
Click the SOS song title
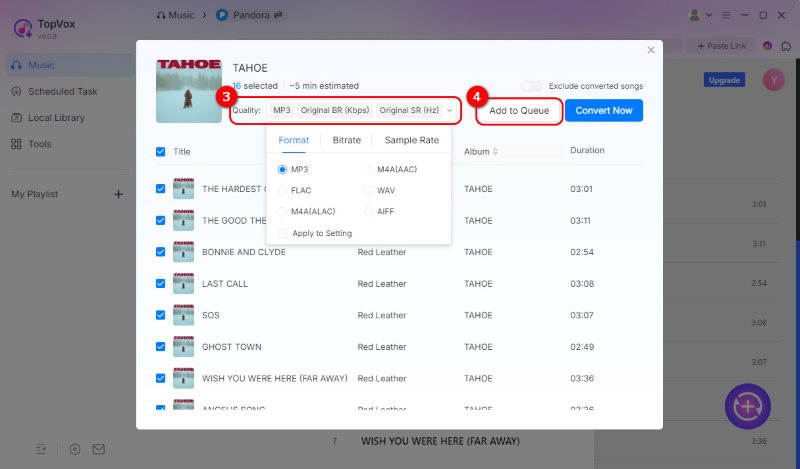(211, 315)
